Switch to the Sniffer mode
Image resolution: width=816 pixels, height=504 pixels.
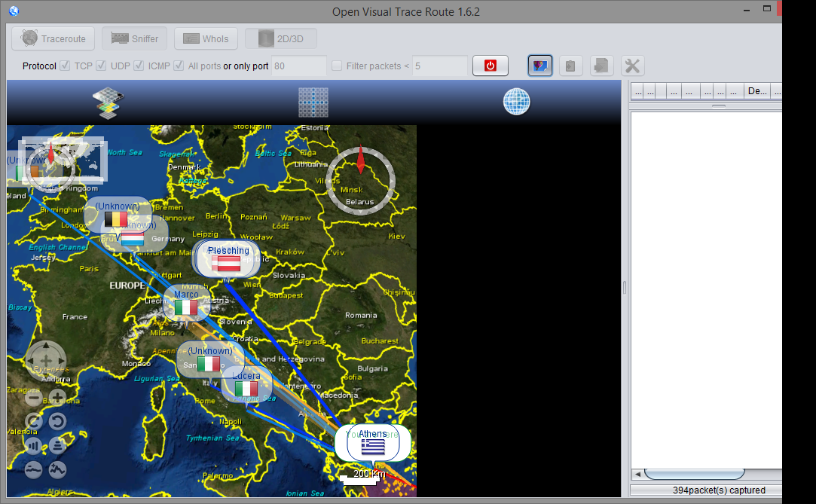coord(135,39)
